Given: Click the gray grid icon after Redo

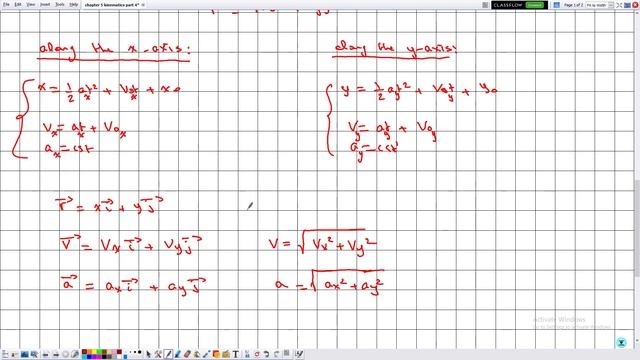Looking at the screenshot, I should [287, 353].
